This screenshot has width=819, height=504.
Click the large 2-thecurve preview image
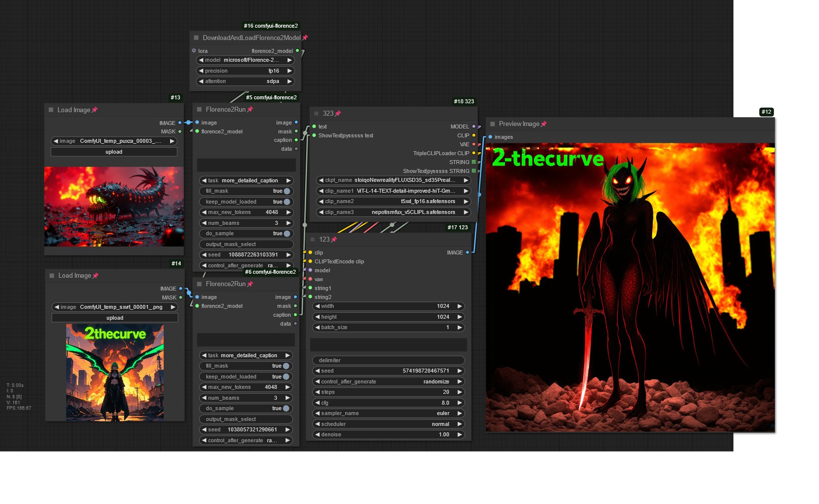[x=630, y=288]
